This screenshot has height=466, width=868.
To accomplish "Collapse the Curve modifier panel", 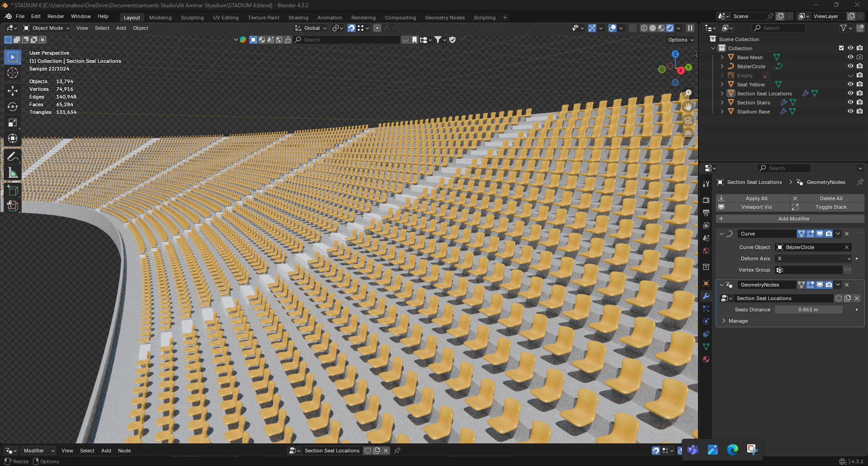I will (x=721, y=234).
